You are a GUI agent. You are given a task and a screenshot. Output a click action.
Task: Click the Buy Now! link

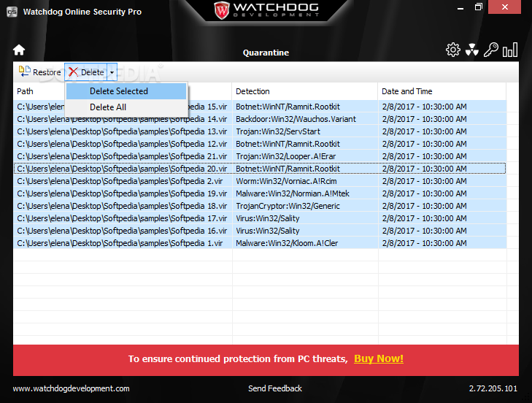pyautogui.click(x=379, y=358)
